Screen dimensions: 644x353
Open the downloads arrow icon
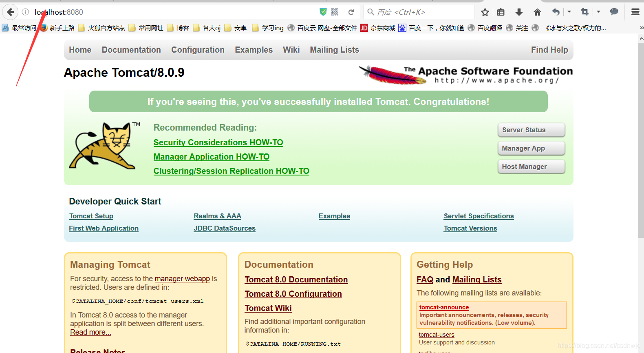coord(519,12)
